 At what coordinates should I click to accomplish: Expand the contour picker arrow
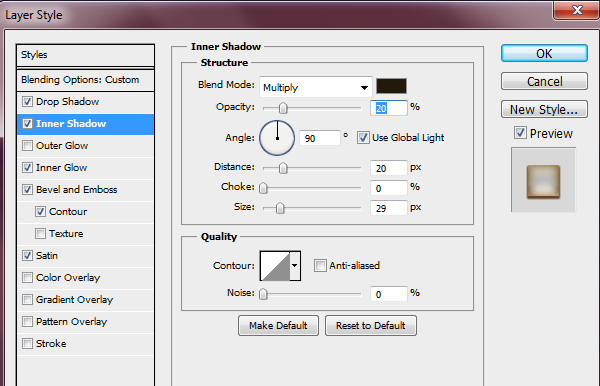pos(295,265)
